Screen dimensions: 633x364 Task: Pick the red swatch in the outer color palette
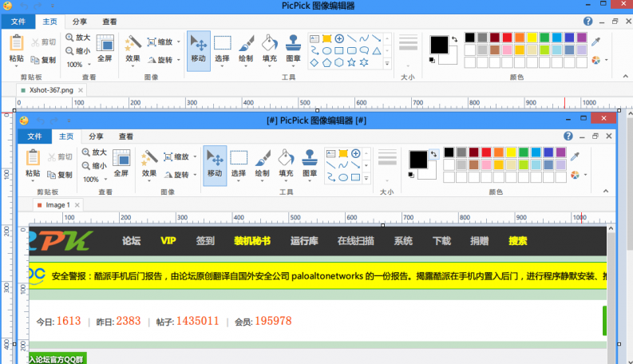[507, 38]
